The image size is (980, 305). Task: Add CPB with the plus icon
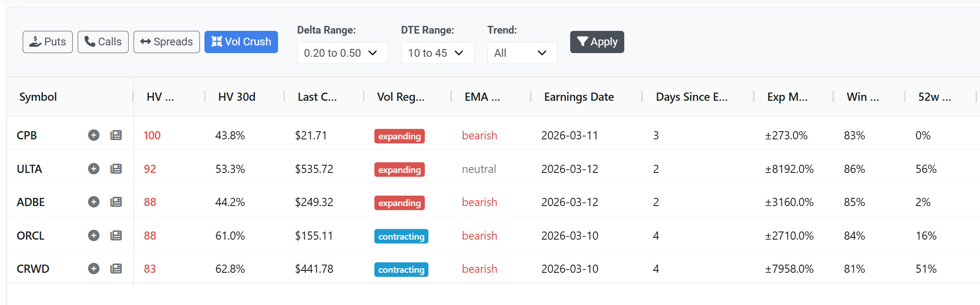(94, 135)
